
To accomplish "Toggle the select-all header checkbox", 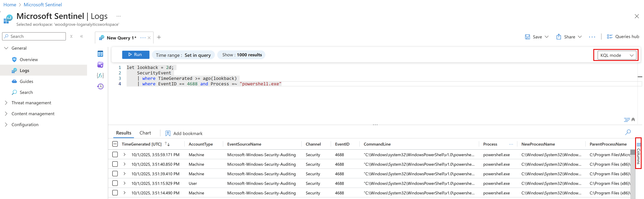I will click(x=115, y=144).
